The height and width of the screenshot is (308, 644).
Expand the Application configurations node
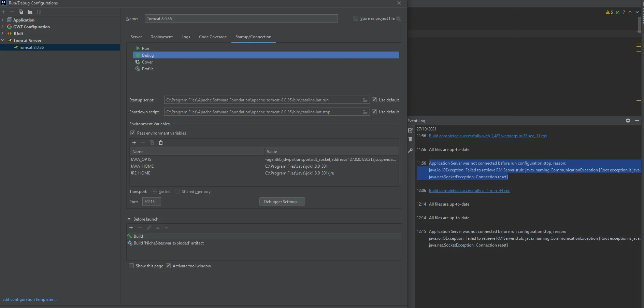click(3, 20)
